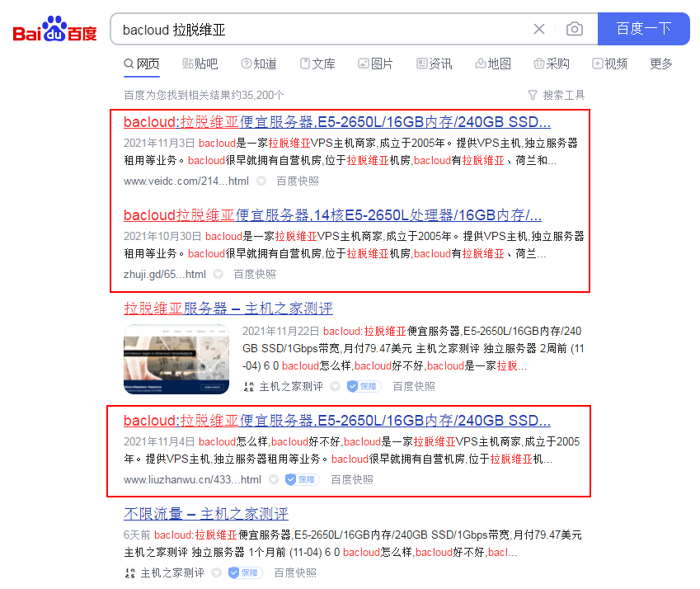The width and height of the screenshot is (700, 589).
Task: Go to the 视频 tab
Action: [610, 64]
